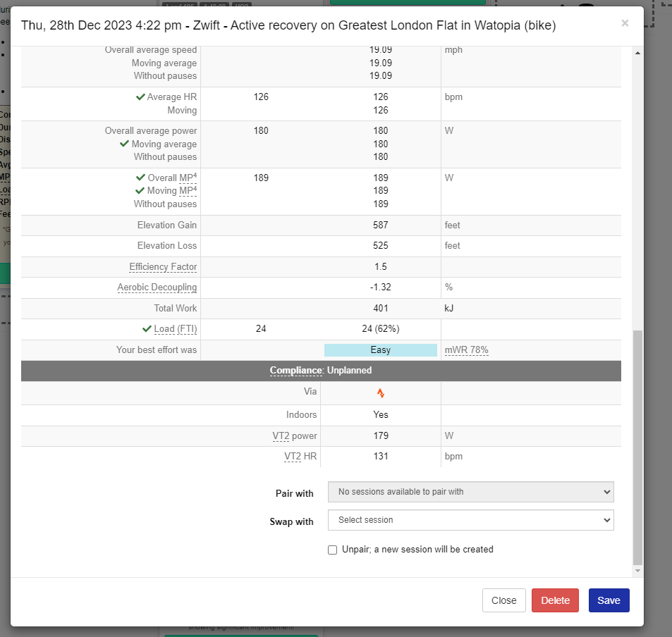Click the blue Easy effort bar
The image size is (672, 637).
coord(380,350)
